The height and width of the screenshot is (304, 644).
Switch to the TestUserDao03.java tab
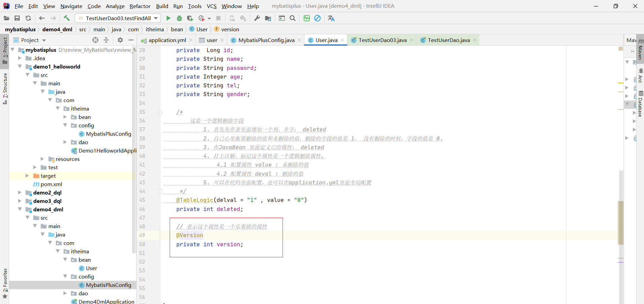(382, 40)
